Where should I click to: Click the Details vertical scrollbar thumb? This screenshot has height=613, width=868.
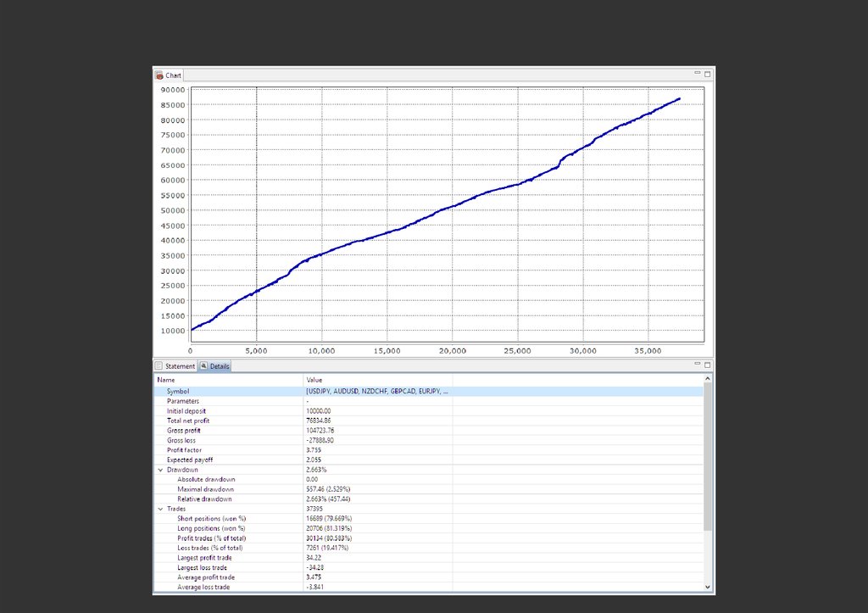pyautogui.click(x=708, y=458)
